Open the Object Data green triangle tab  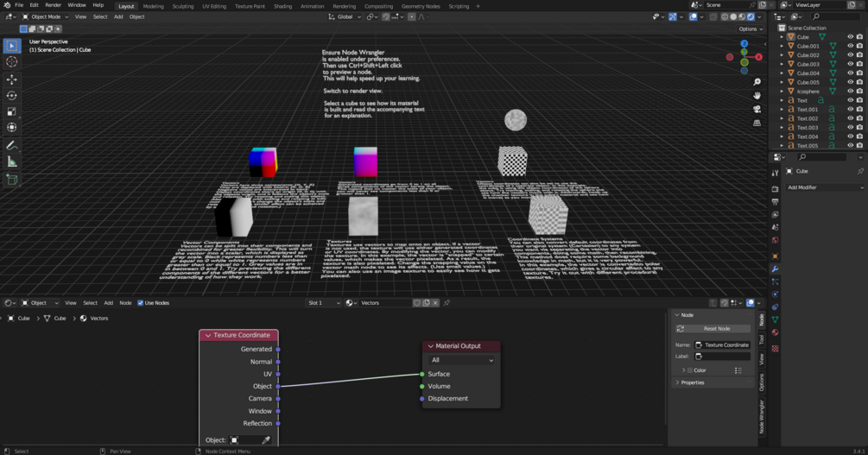pyautogui.click(x=775, y=319)
